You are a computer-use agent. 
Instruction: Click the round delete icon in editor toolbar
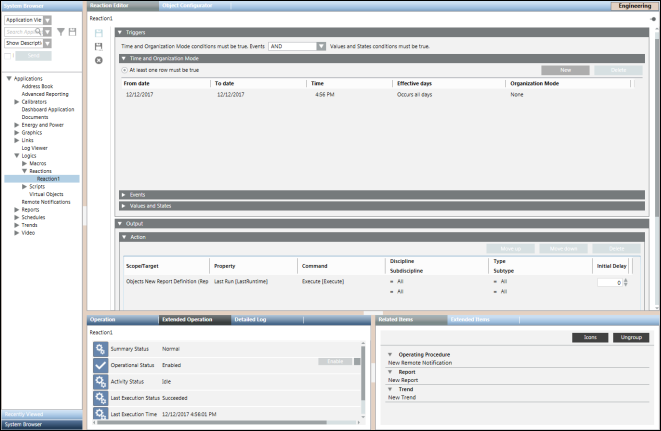point(98,61)
